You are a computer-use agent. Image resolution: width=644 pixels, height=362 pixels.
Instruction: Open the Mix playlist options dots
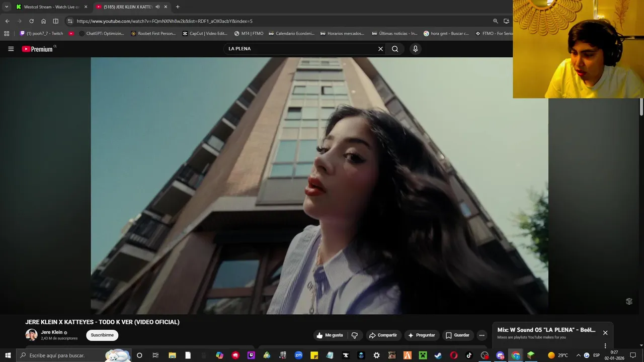pyautogui.click(x=605, y=346)
